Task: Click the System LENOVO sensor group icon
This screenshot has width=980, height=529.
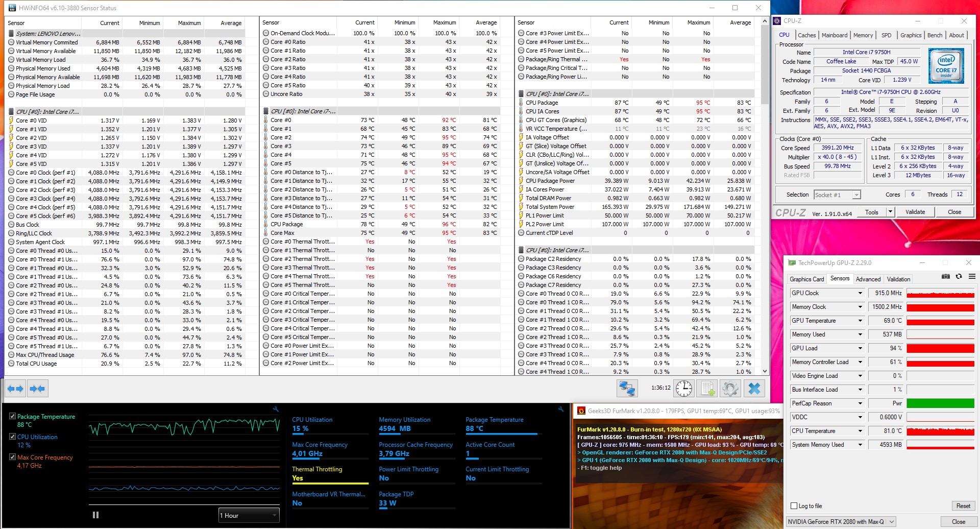Action: [x=11, y=34]
